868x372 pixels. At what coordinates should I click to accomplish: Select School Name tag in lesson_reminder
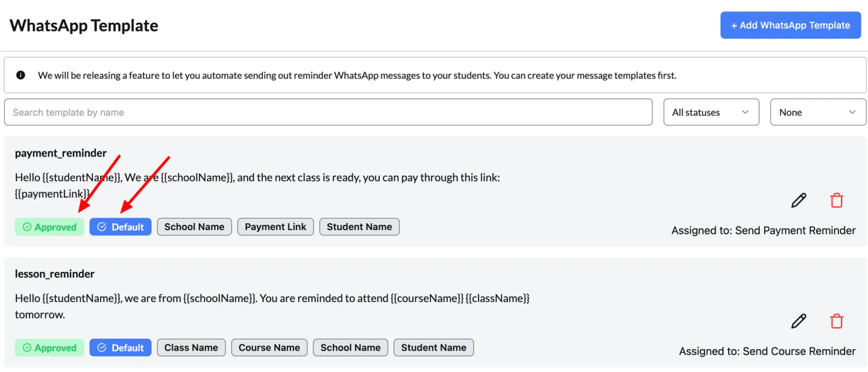pos(350,347)
